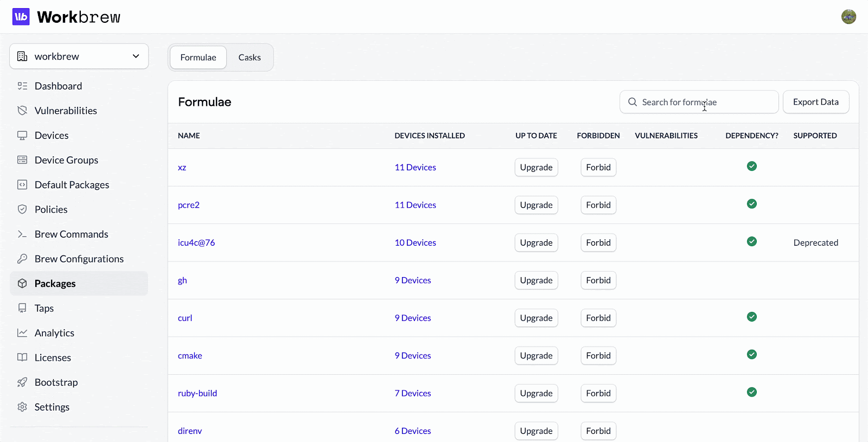
Task: Click the Settings gear icon
Action: point(22,407)
